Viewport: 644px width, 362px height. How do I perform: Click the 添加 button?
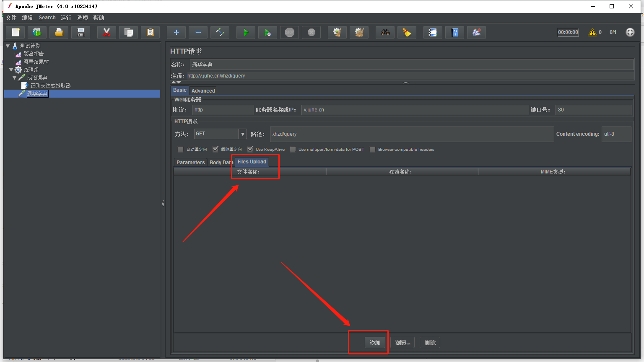[x=375, y=342]
